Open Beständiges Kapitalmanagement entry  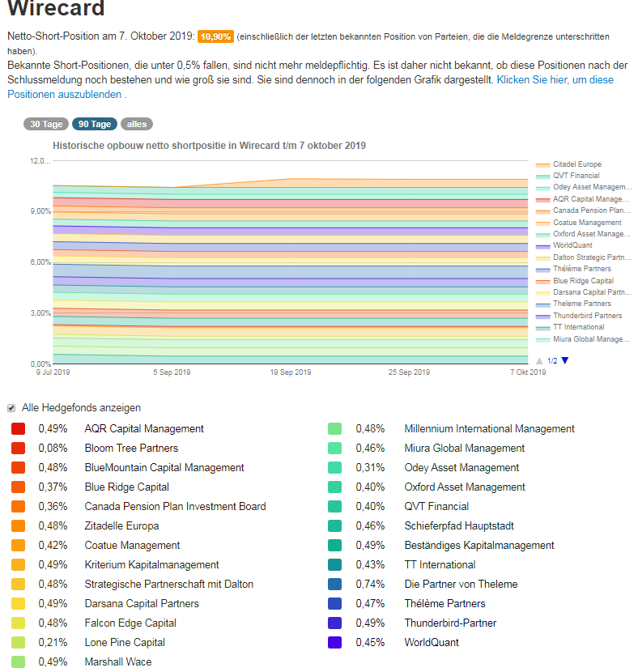pos(479,545)
